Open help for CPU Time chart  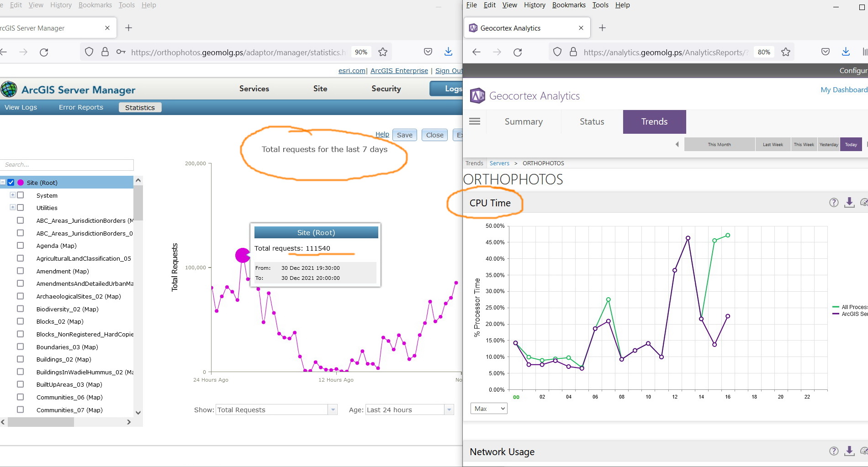pos(834,203)
